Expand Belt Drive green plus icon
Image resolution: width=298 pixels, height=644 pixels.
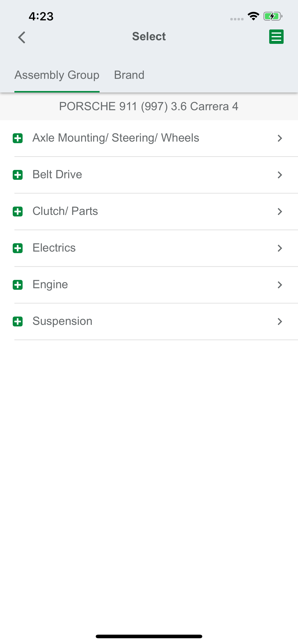coord(18,175)
